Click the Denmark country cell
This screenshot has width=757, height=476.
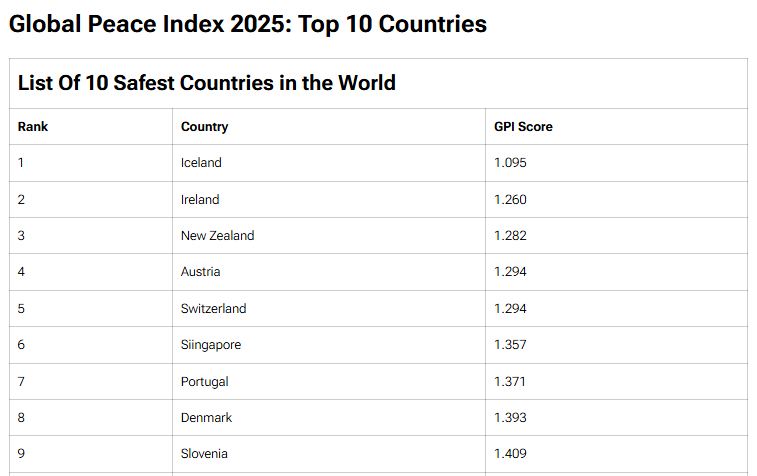click(x=206, y=417)
